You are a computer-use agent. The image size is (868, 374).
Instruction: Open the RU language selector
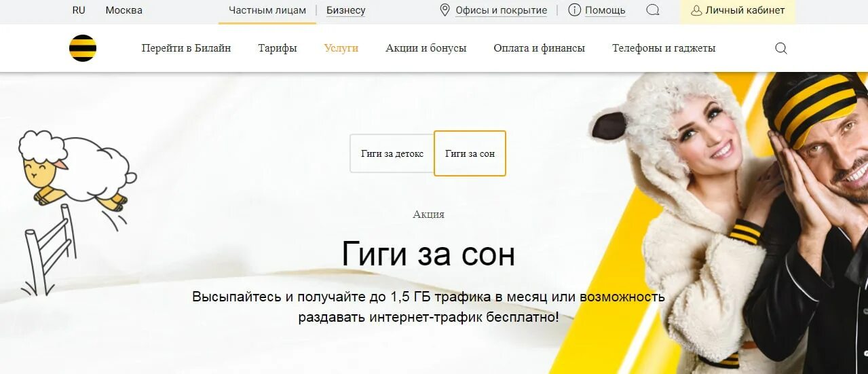[79, 10]
